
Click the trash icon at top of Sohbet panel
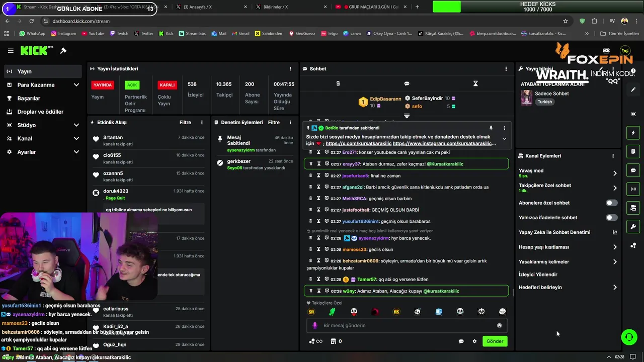point(338,83)
